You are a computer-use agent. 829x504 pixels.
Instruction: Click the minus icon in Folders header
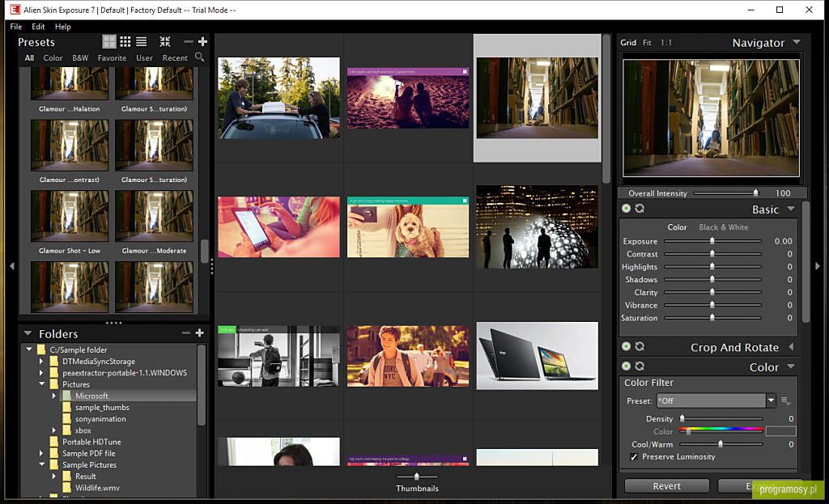(x=185, y=332)
